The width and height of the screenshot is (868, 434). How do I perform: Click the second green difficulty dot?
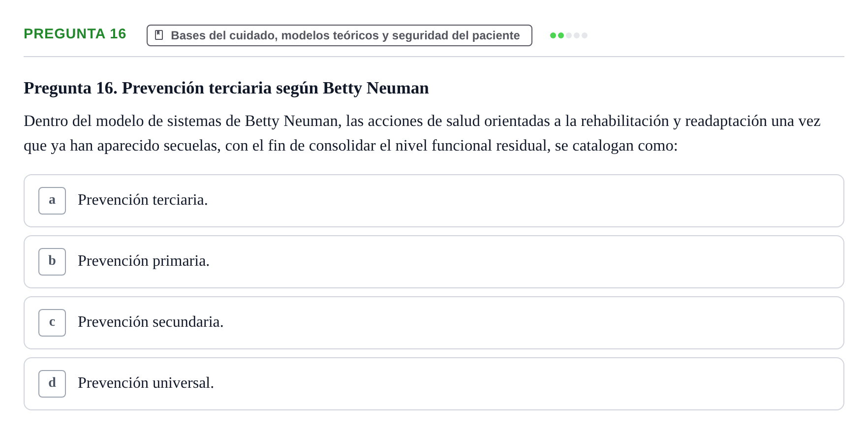click(561, 35)
